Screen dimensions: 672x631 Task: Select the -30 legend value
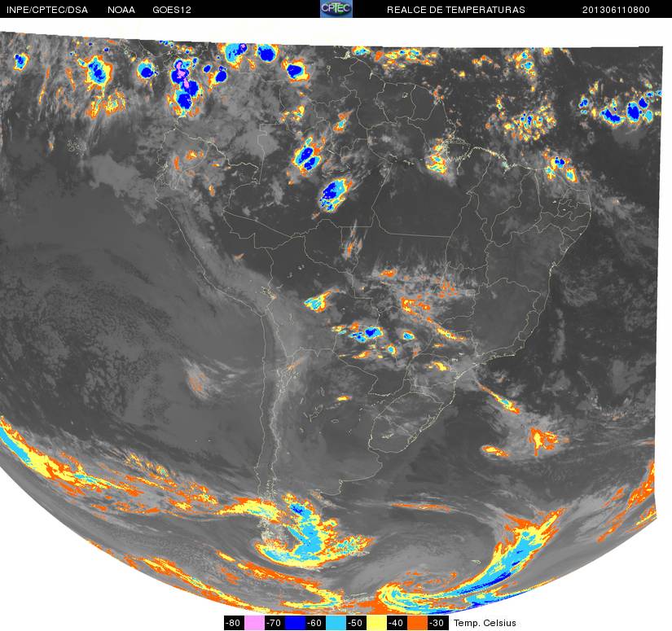tap(438, 623)
